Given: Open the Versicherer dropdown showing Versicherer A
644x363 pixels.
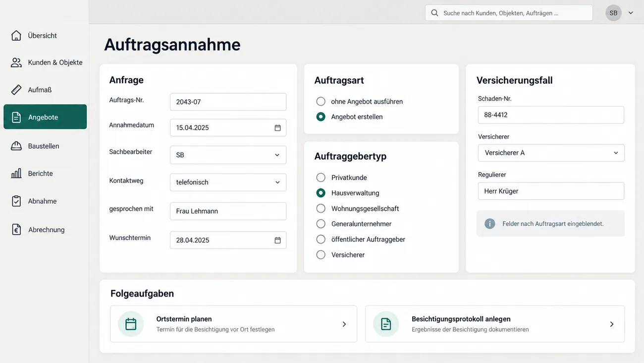Looking at the screenshot, I should coord(551,153).
